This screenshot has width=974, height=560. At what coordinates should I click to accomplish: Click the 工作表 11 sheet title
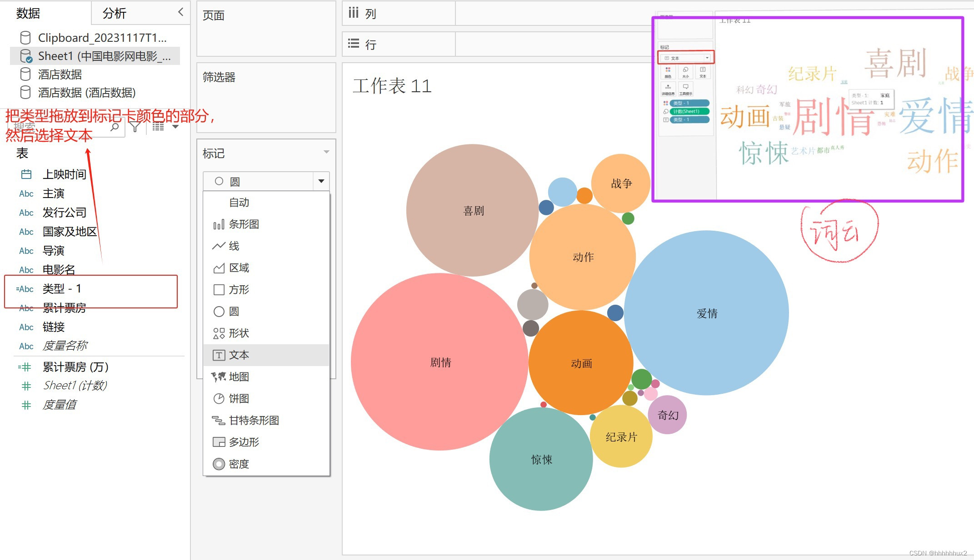(392, 86)
